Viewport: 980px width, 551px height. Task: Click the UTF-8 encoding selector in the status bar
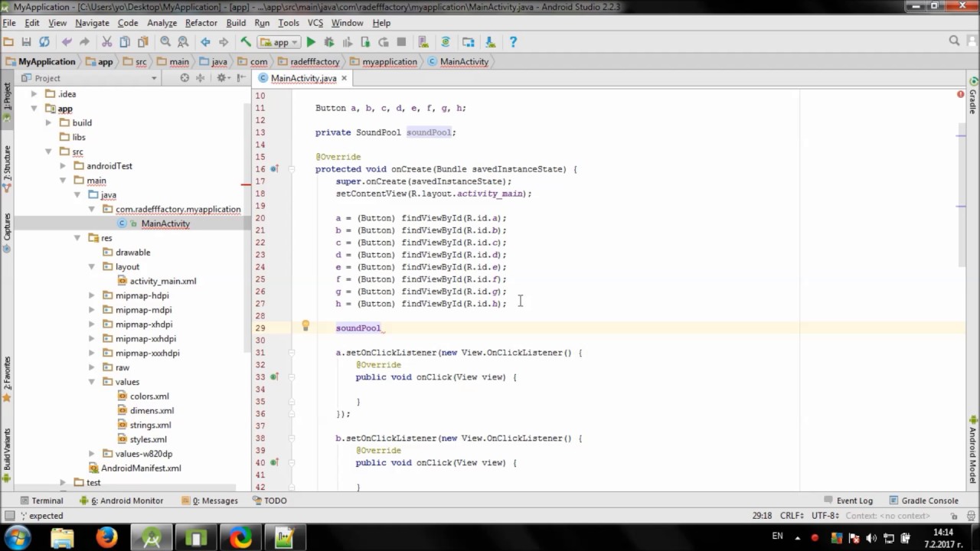[825, 516]
